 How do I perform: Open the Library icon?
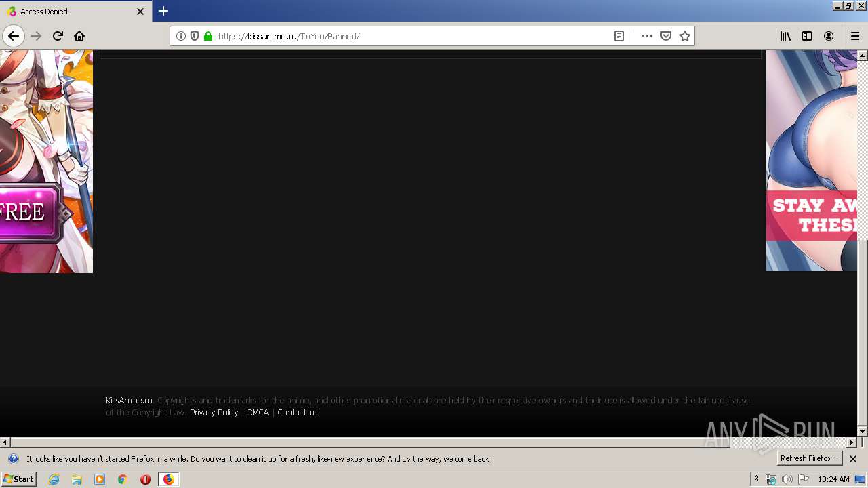click(x=785, y=36)
